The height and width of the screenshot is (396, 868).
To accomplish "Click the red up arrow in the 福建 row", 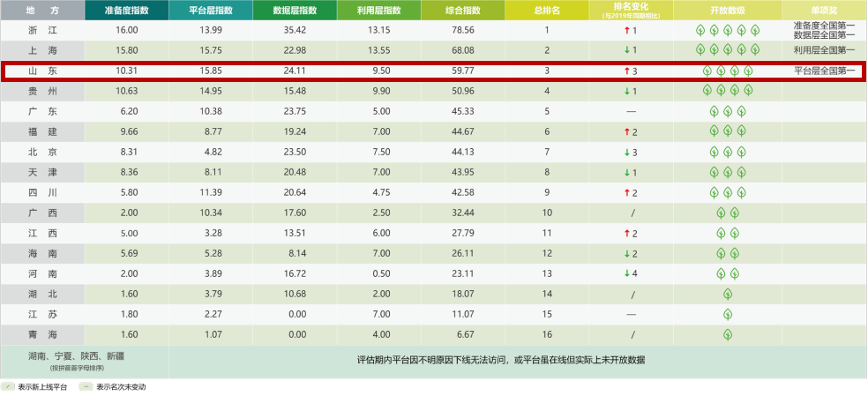I will pyautogui.click(x=626, y=131).
